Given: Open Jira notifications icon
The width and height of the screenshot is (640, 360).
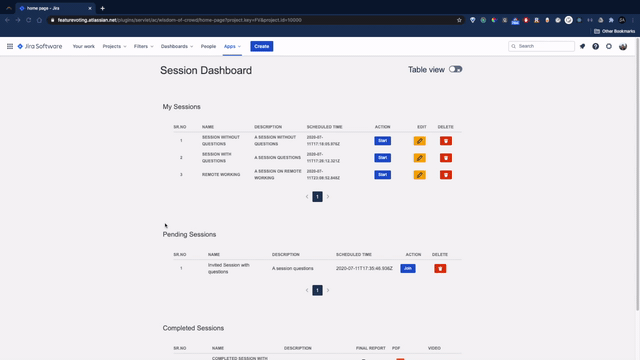Looking at the screenshot, I should [x=582, y=47].
